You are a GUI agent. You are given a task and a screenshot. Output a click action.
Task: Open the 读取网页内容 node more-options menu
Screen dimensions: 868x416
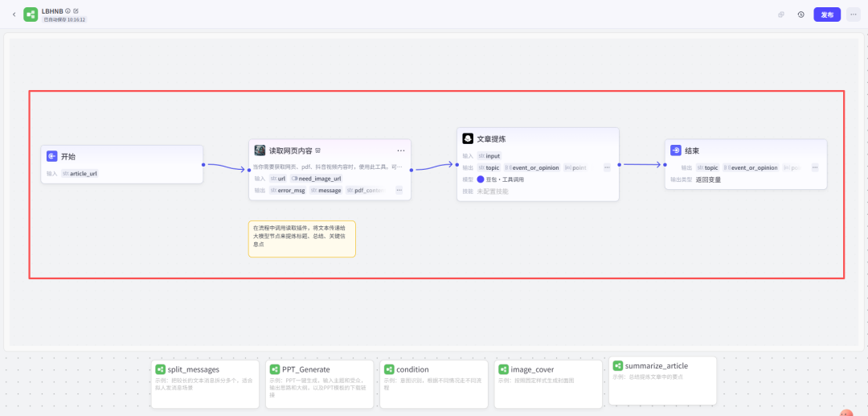[401, 150]
